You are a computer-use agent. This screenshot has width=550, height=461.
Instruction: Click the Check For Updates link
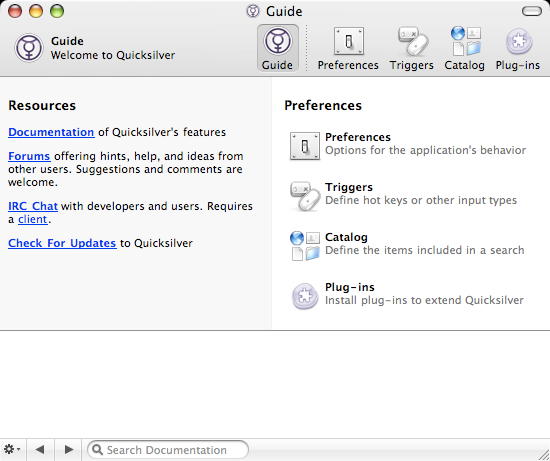tap(62, 243)
